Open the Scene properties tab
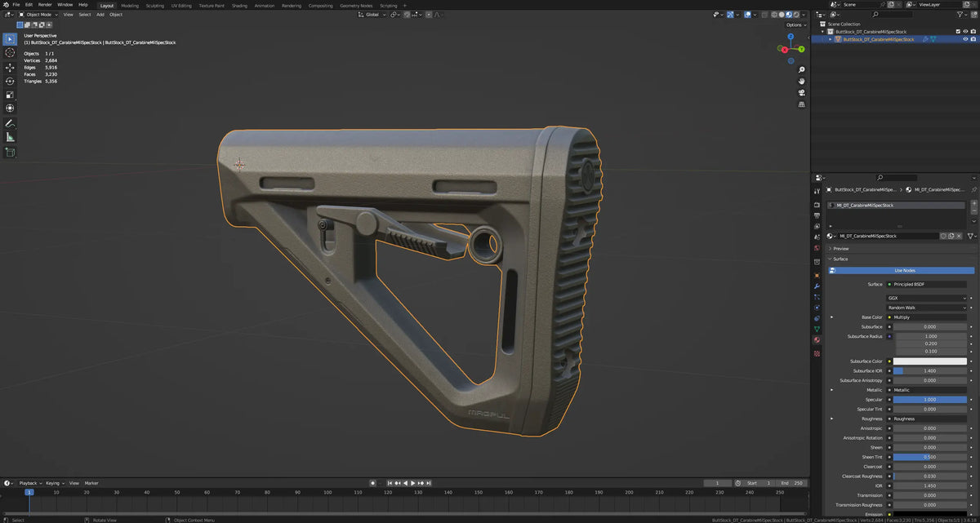Viewport: 980px width, 523px height. point(817,237)
